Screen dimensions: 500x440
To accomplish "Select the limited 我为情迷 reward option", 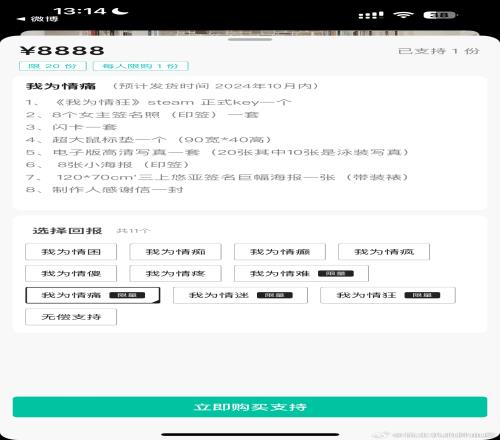I will tap(240, 295).
